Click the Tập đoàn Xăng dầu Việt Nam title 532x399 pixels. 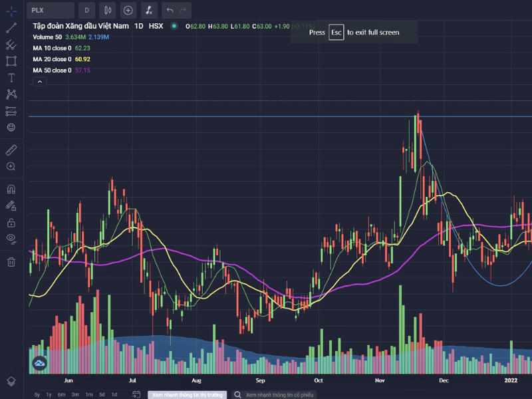(x=80, y=26)
